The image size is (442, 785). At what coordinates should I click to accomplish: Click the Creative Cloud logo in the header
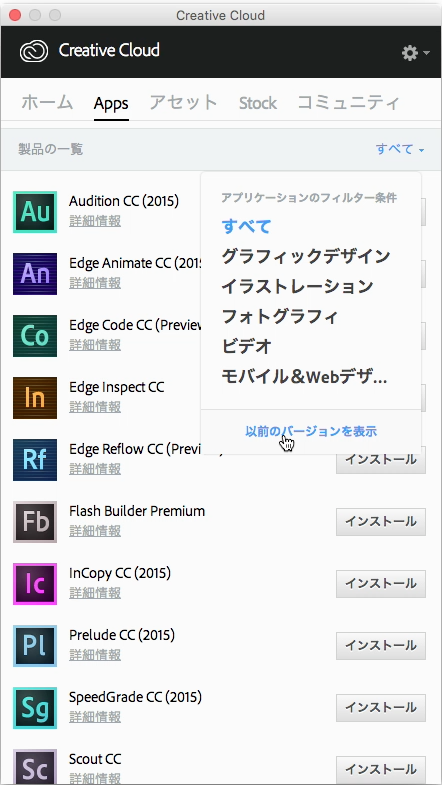click(x=34, y=52)
